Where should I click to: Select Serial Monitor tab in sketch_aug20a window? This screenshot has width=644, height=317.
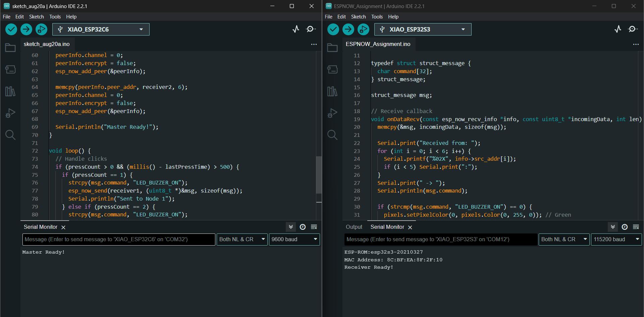coord(41,227)
